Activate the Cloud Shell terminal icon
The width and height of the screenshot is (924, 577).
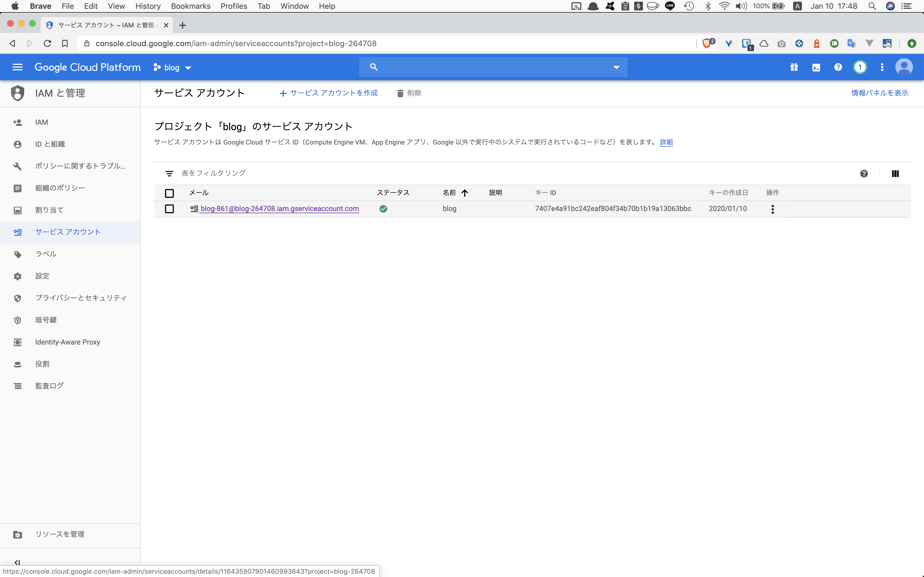tap(816, 67)
